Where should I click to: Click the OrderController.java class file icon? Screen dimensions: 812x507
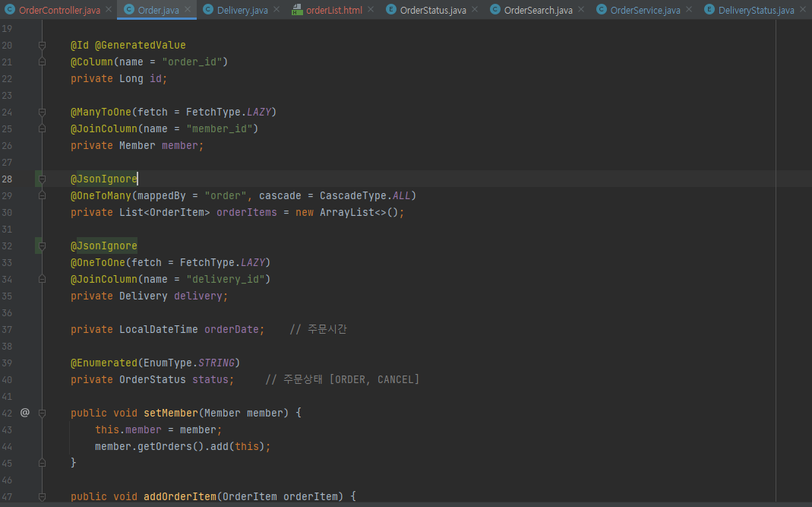click(11, 10)
